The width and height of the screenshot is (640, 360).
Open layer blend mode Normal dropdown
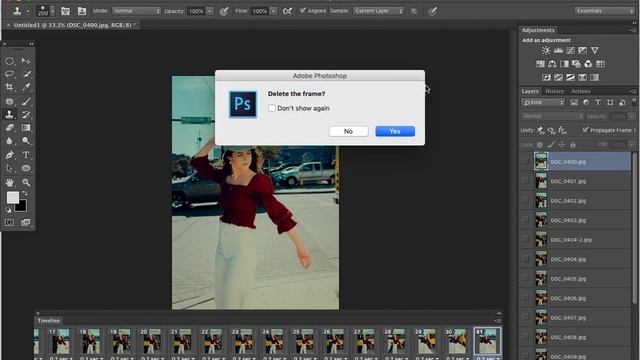[553, 116]
